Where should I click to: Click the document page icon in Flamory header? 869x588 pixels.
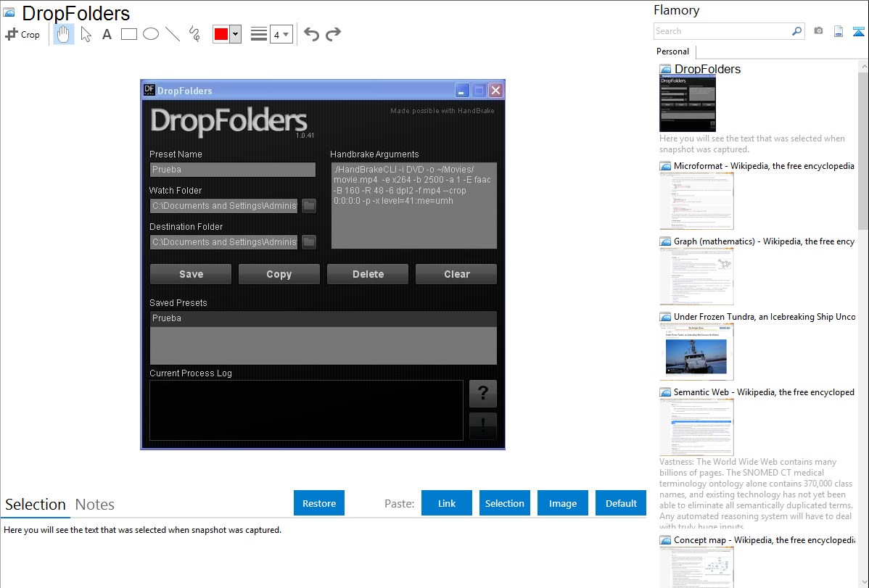tap(839, 31)
